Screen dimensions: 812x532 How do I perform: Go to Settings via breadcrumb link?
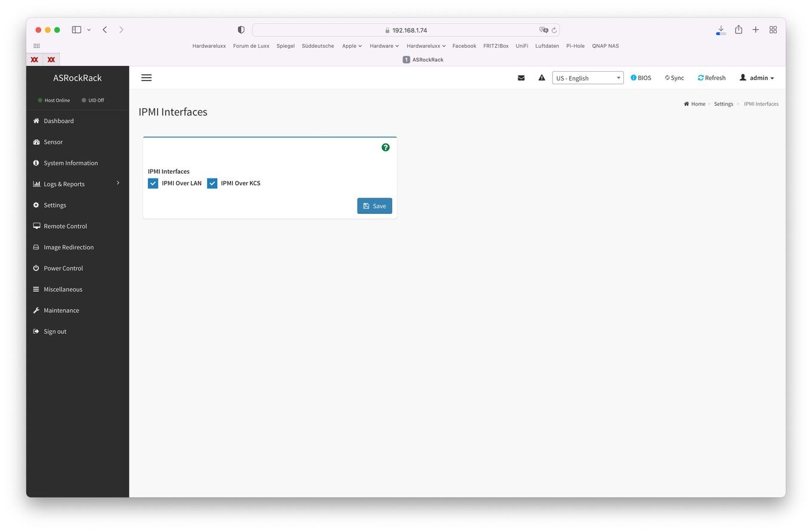pyautogui.click(x=723, y=104)
